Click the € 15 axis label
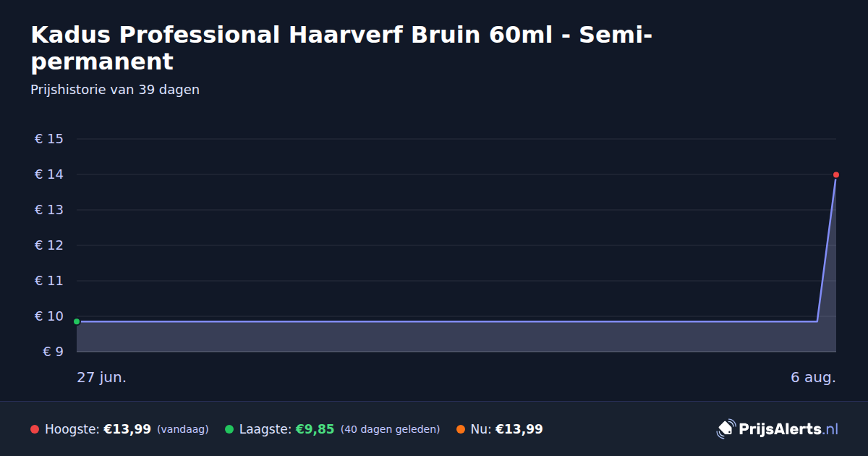This screenshot has width=868, height=456. (49, 139)
